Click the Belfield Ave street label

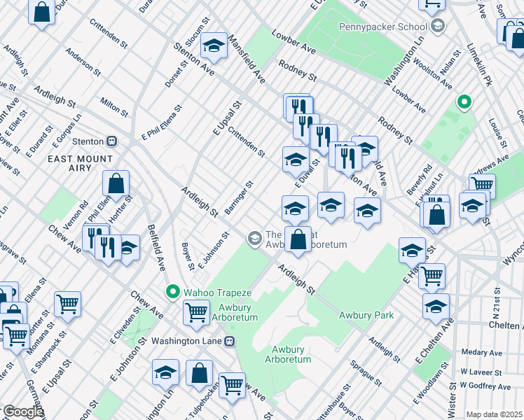[x=156, y=247]
